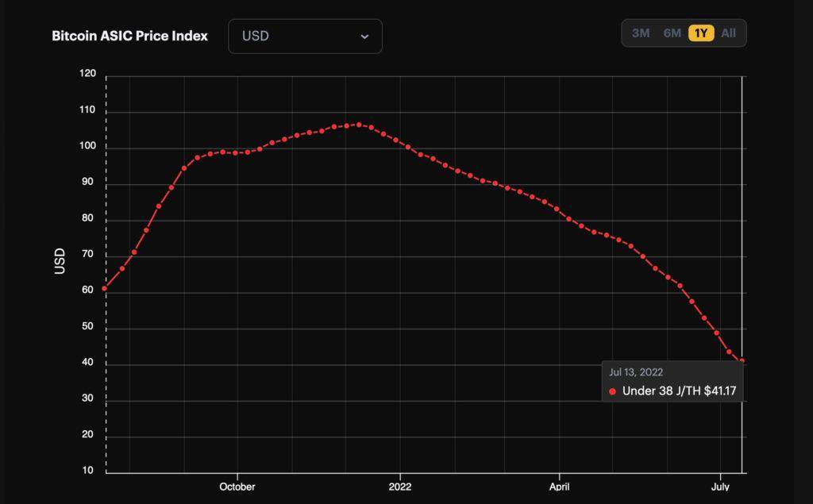The width and height of the screenshot is (813, 504).
Task: Click the chevron arrow in the currency selector
Action: pos(364,37)
